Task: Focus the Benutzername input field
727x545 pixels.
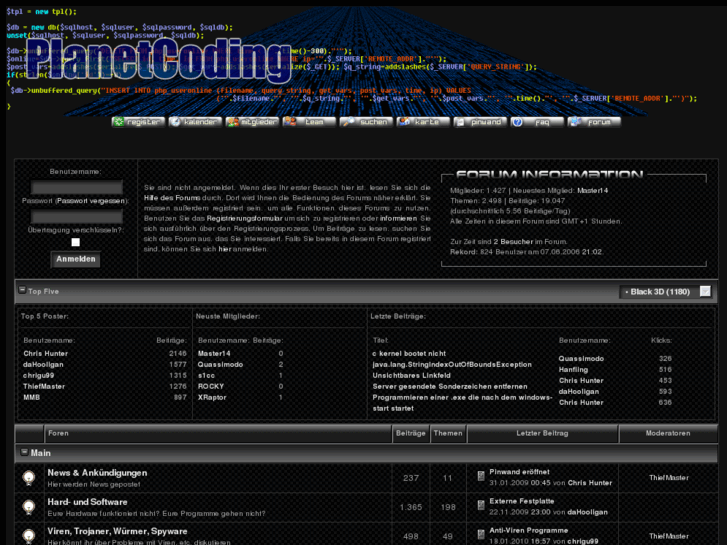Action: [77, 187]
